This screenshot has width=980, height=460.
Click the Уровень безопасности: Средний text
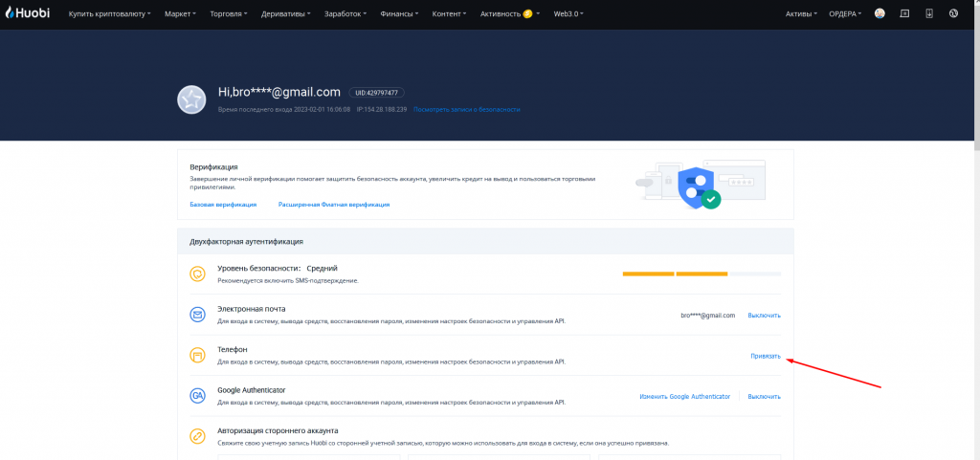pyautogui.click(x=278, y=269)
